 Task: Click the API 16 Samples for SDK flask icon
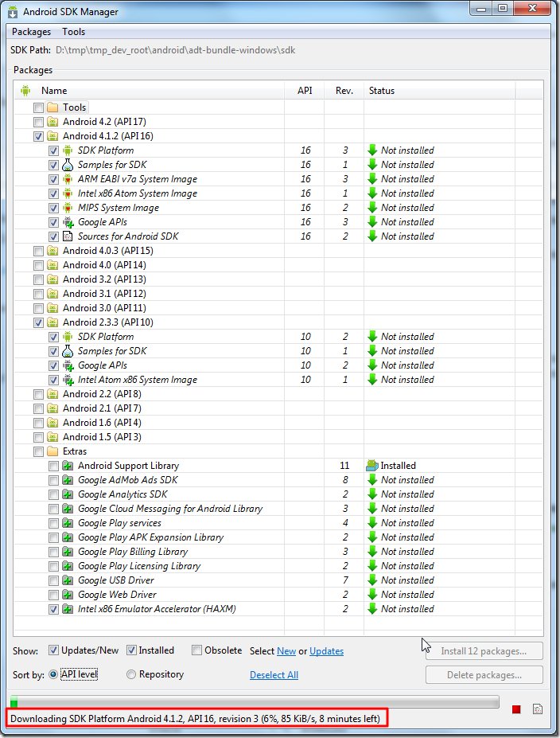coord(68,165)
